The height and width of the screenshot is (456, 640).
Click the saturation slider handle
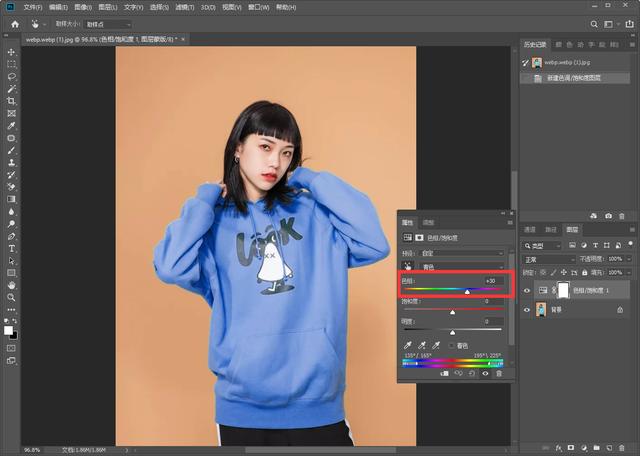tap(452, 312)
